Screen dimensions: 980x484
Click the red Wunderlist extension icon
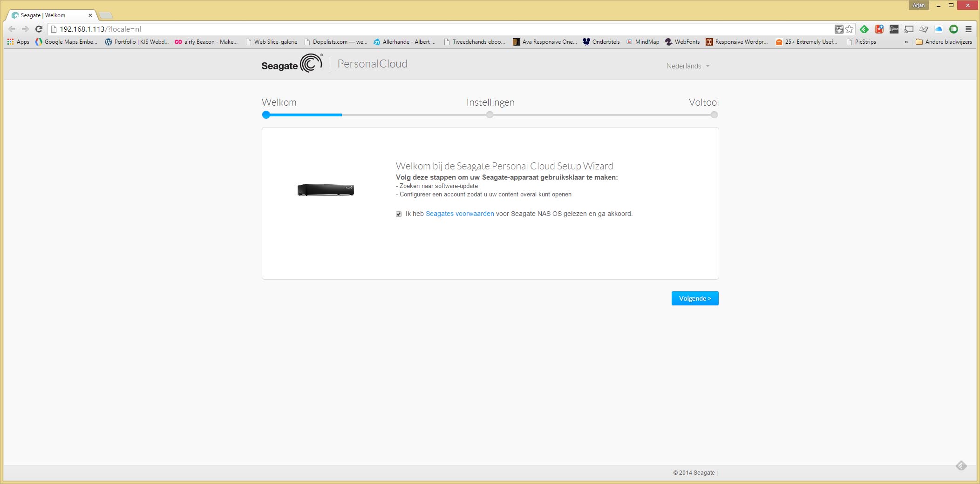point(879,29)
